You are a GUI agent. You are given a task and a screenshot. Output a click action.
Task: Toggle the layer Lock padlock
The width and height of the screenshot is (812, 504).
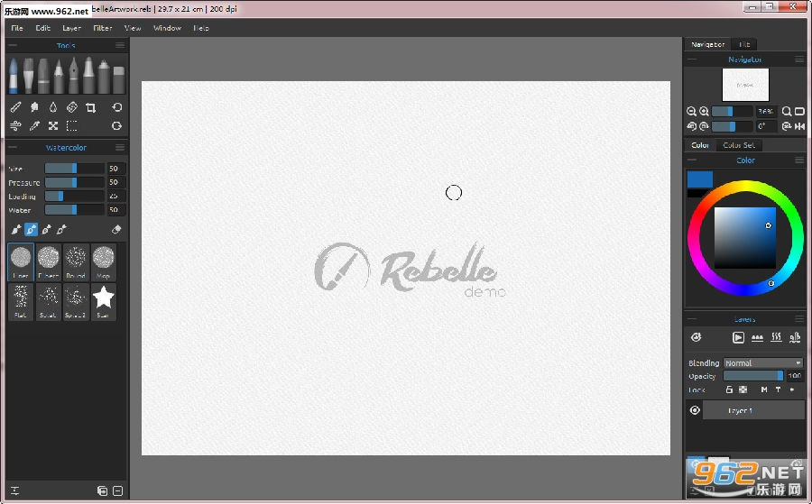point(729,389)
